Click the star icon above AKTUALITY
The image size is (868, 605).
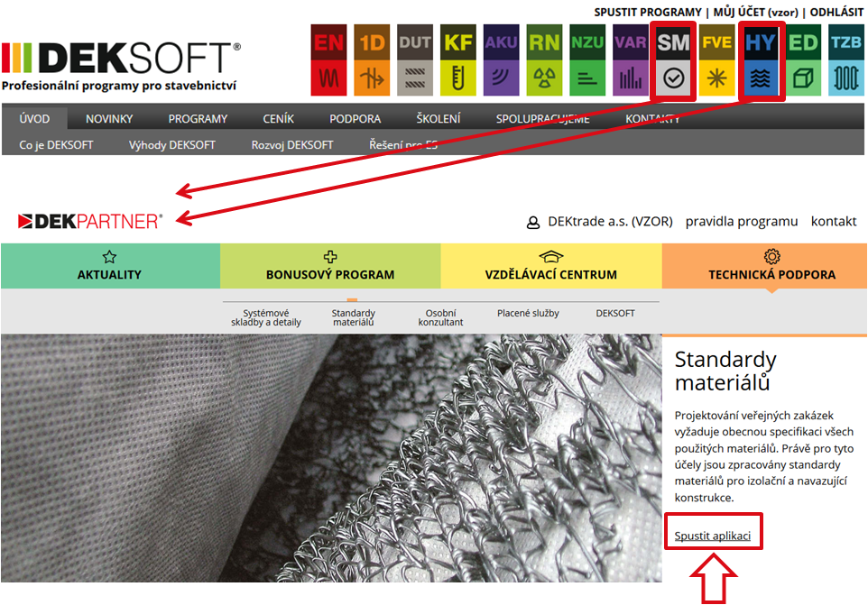point(109,257)
